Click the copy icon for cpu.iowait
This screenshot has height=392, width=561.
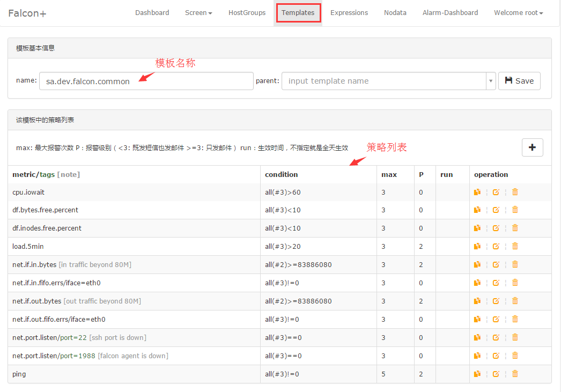point(477,192)
